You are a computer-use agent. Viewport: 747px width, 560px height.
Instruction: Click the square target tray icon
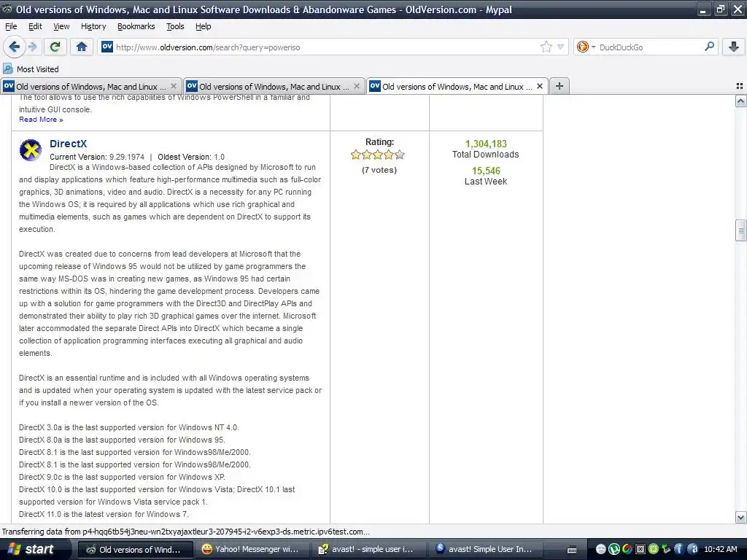point(640,550)
